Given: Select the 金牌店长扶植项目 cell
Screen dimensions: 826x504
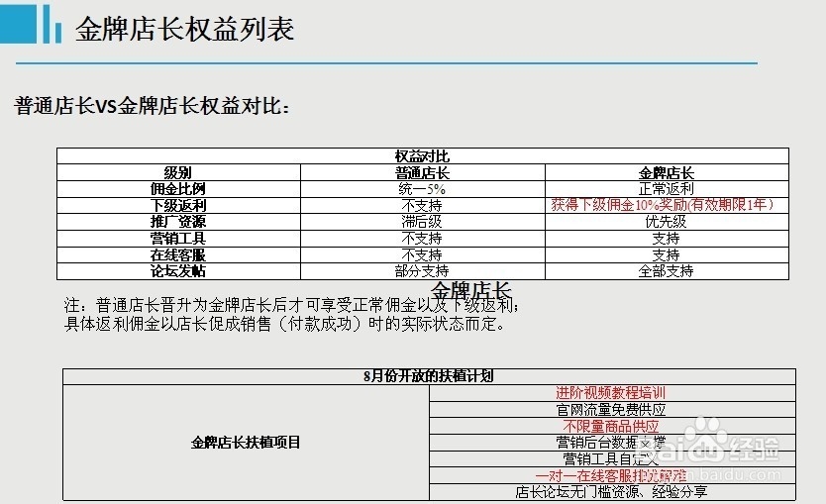Looking at the screenshot, I should click(x=246, y=443).
